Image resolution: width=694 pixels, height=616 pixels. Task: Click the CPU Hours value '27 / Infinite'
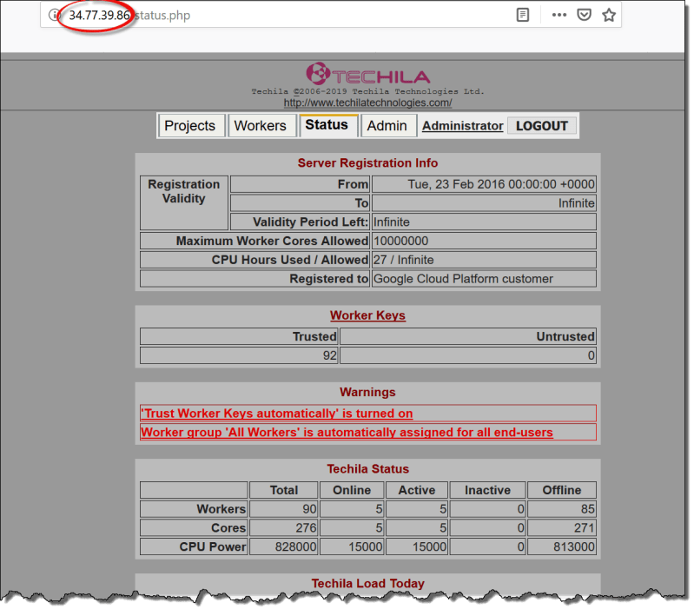pyautogui.click(x=404, y=260)
